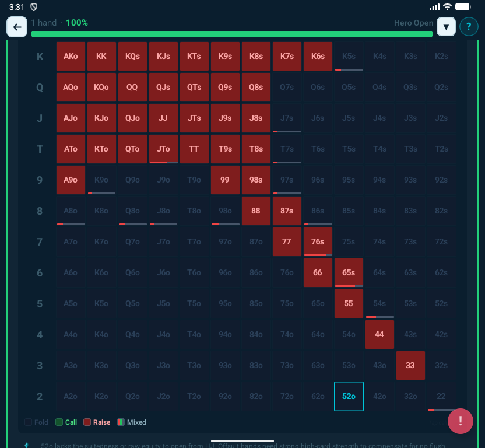Tap the back arrow button

click(x=17, y=27)
